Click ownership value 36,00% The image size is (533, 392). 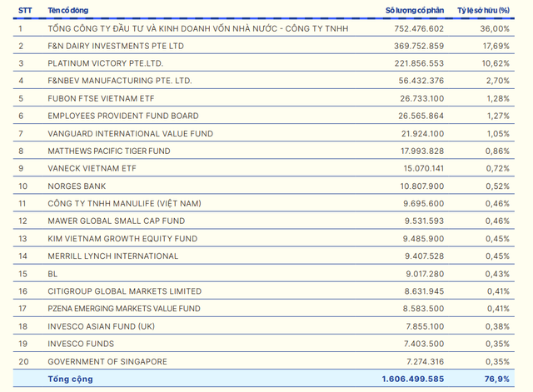495,28
